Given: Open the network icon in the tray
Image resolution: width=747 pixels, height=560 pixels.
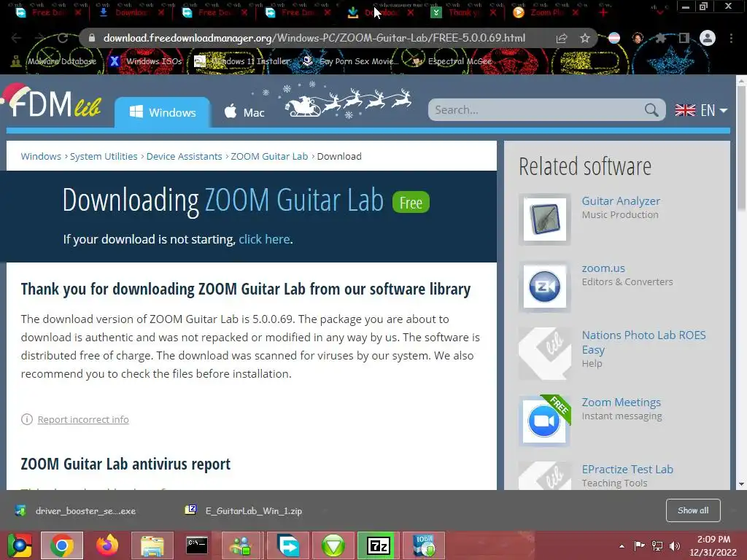Looking at the screenshot, I should 657,545.
